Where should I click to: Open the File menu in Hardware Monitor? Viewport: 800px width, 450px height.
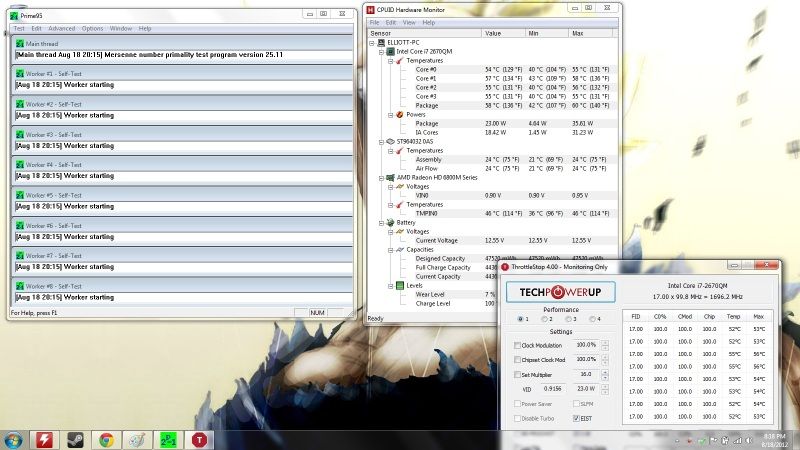coord(374,22)
